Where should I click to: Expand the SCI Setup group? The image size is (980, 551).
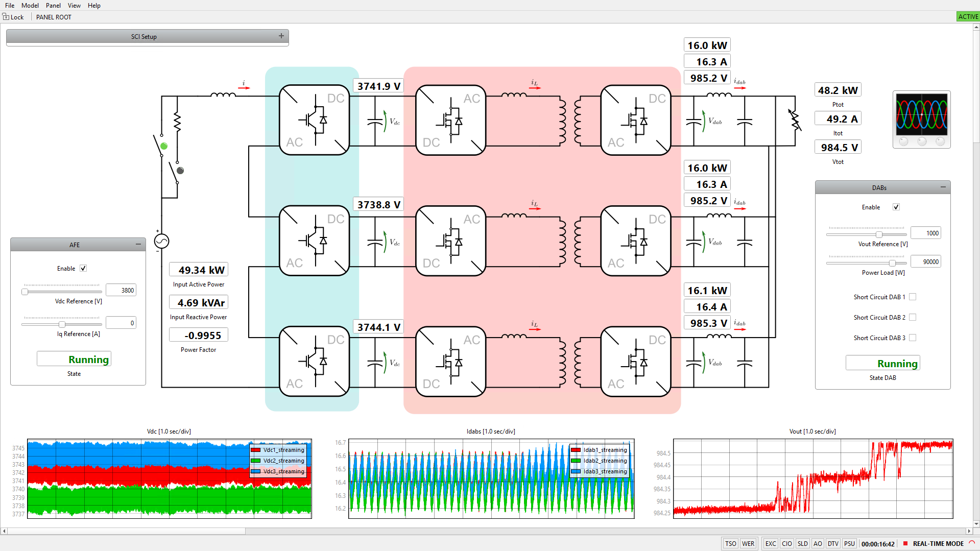pos(281,36)
